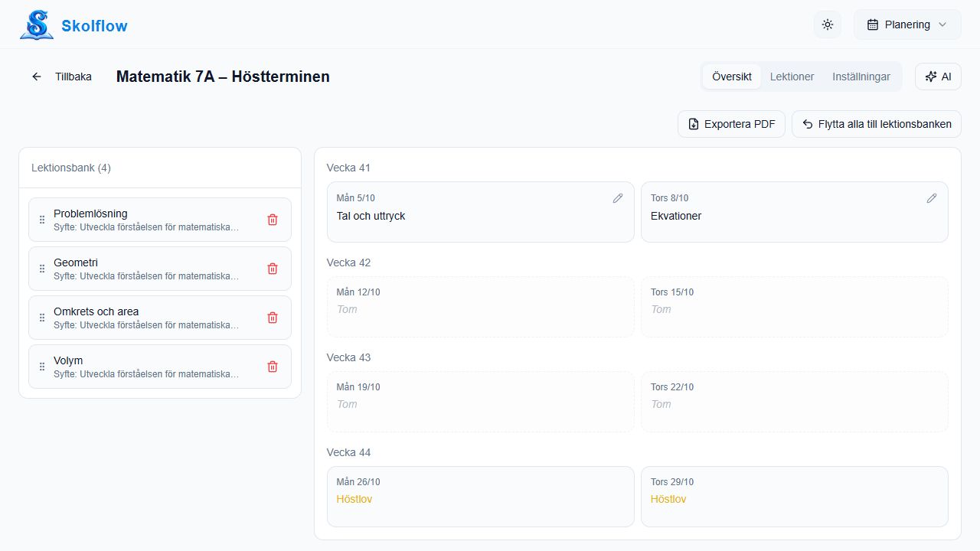Open the AI sparkle assistant button

pyautogui.click(x=938, y=77)
